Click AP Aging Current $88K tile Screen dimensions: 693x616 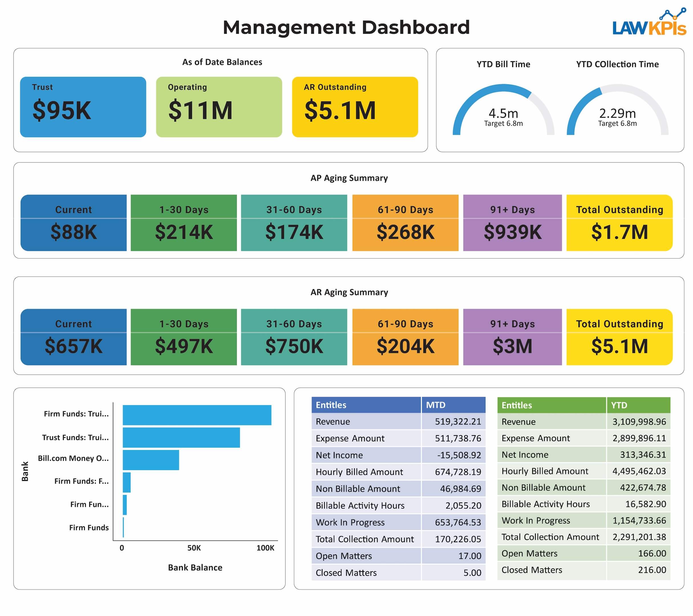[x=74, y=223]
